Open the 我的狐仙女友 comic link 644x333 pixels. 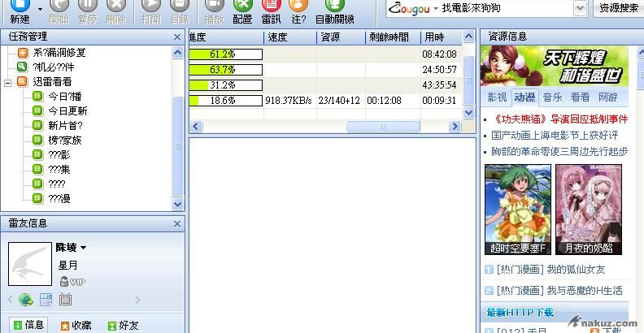point(576,270)
